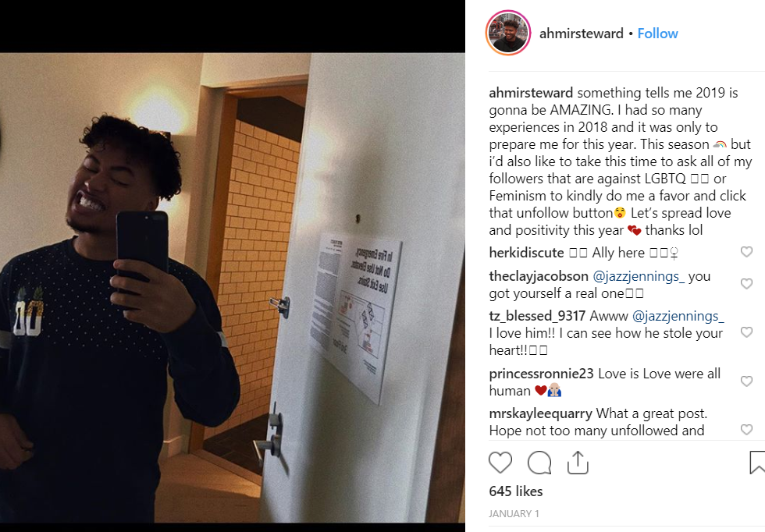This screenshot has height=532, width=765.
Task: Like princessronnie23's comment heart
Action: point(746,381)
